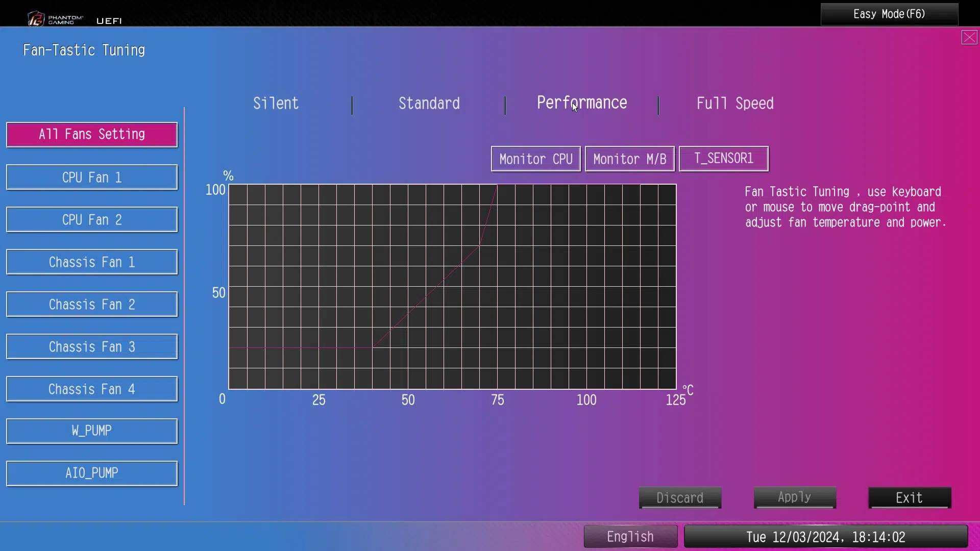Viewport: 980px width, 551px height.
Task: Choose Monitor M/B temperature source
Action: pyautogui.click(x=630, y=159)
